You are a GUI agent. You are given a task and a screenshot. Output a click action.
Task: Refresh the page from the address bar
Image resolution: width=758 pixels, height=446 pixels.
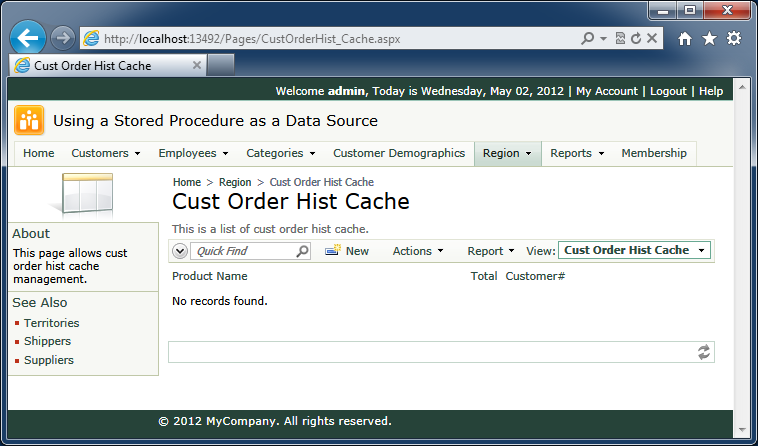(x=636, y=38)
